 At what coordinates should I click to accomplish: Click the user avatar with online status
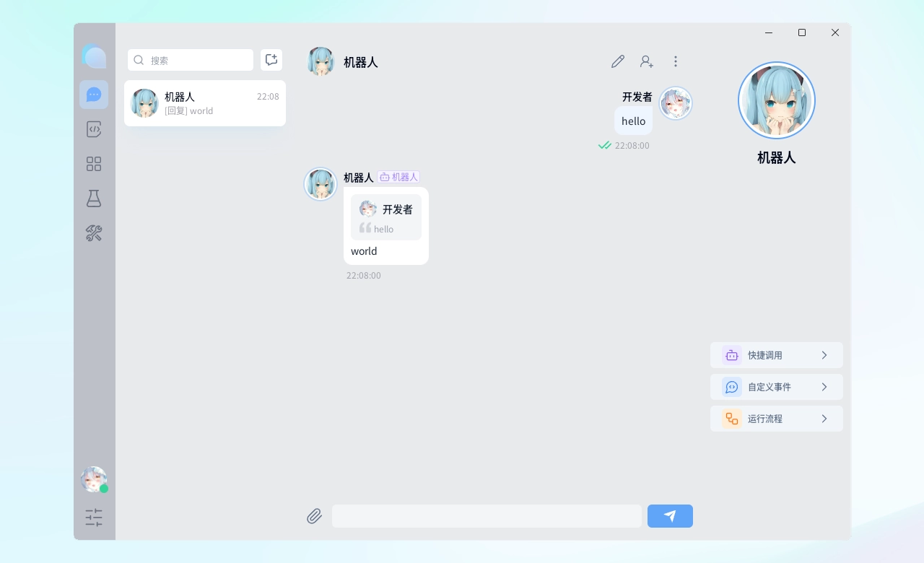(x=94, y=479)
